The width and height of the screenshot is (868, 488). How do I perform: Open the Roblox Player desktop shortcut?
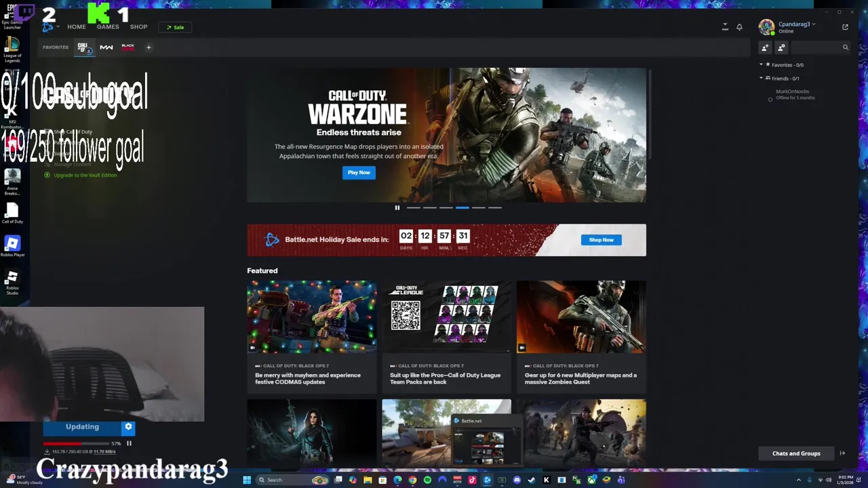click(x=12, y=247)
